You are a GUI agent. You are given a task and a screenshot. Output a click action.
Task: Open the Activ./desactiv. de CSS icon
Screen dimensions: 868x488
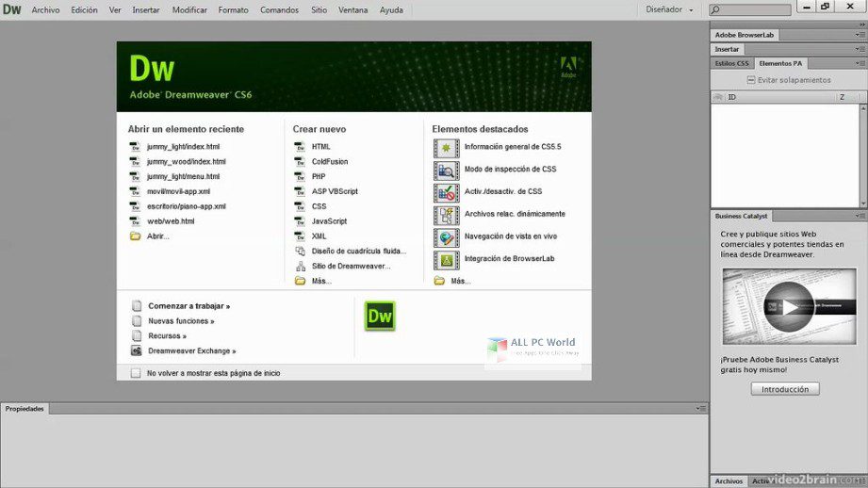pyautogui.click(x=446, y=192)
